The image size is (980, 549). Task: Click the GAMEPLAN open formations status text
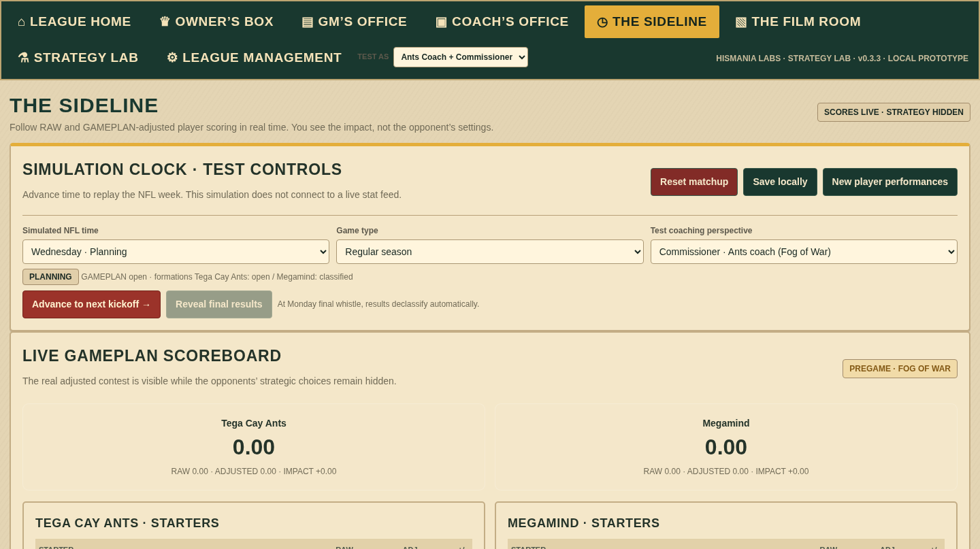pos(217,277)
